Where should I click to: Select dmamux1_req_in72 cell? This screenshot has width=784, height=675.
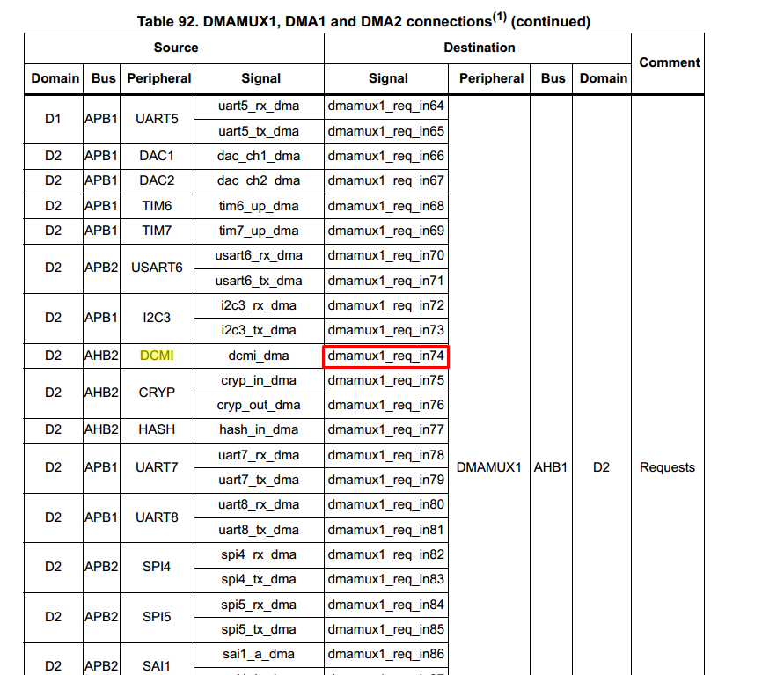(386, 305)
